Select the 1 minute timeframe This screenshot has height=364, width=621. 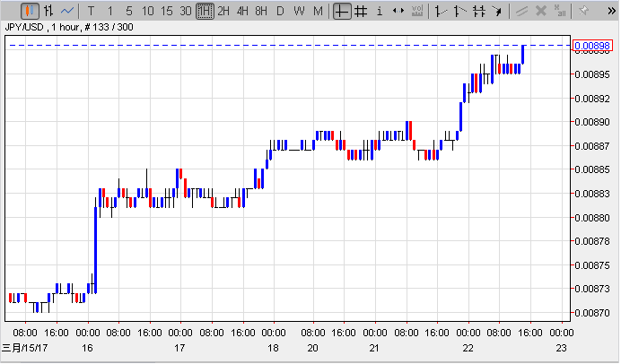110,11
